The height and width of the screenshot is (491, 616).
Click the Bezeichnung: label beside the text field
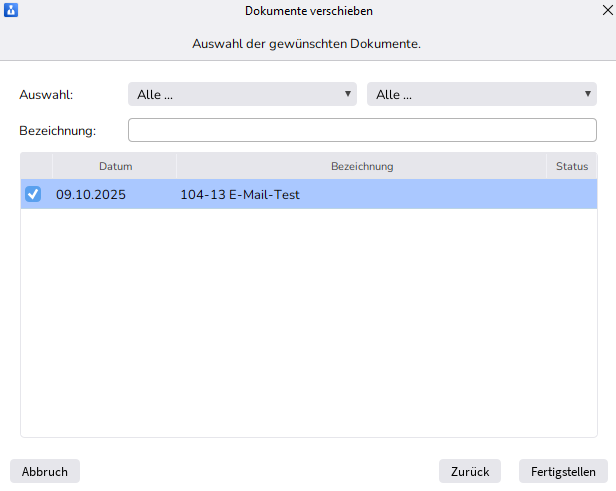click(x=57, y=131)
